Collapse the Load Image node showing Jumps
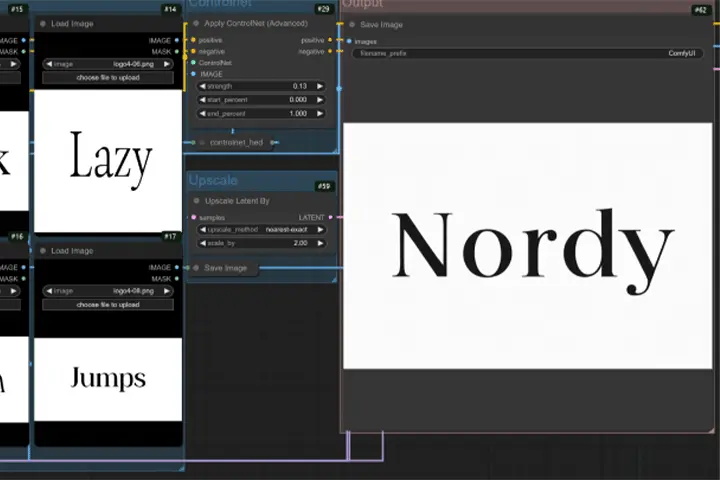 [43, 251]
